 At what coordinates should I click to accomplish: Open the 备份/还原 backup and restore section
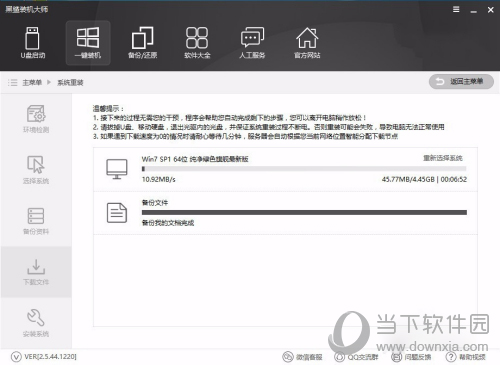pos(143,43)
